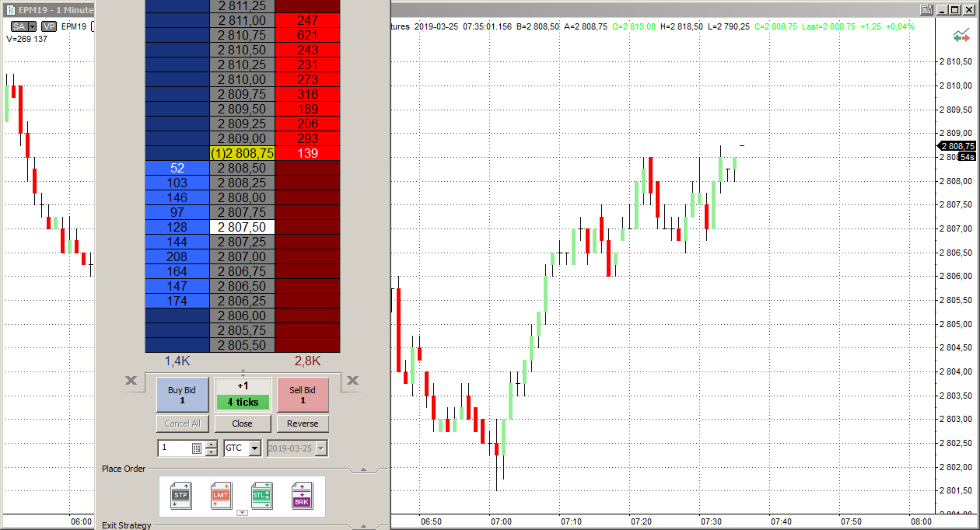Click ask size 316 at 2 809,75
The height and width of the screenshot is (530, 980).
pos(308,94)
